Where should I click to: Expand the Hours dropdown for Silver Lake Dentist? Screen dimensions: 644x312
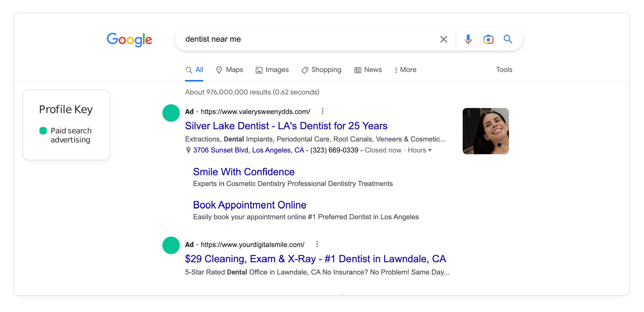(x=420, y=150)
